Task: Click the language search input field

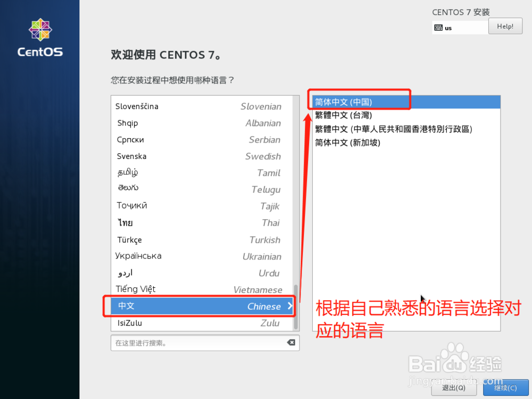Action: point(205,343)
